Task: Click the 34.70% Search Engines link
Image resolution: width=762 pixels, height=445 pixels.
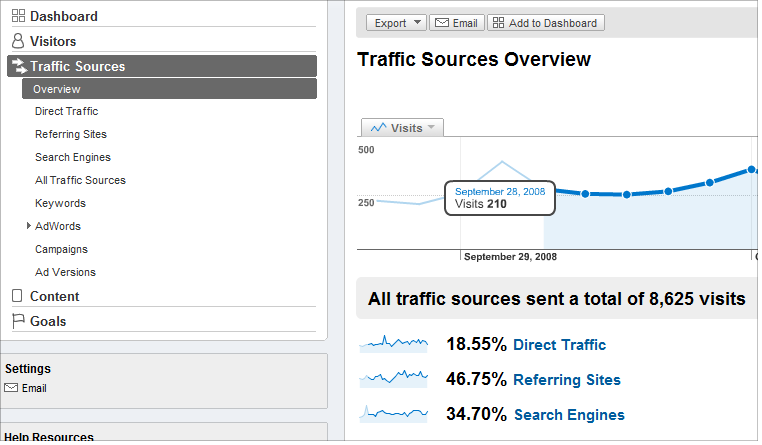Action: click(x=569, y=415)
